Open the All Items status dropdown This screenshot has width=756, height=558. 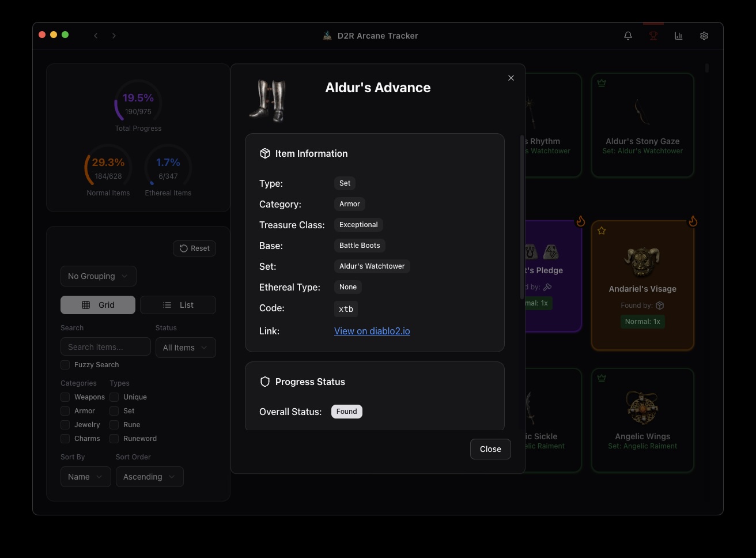tap(185, 348)
